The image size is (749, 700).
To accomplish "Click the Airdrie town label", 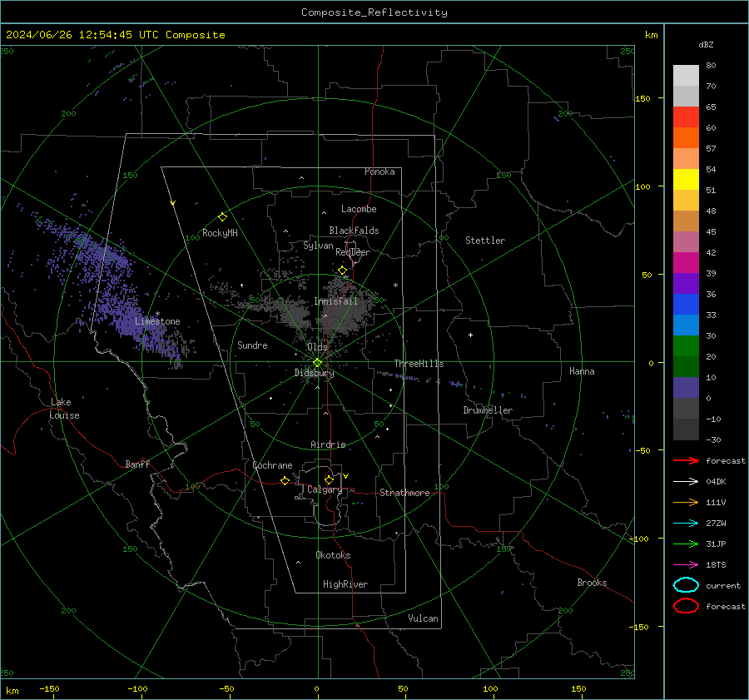I will [328, 444].
